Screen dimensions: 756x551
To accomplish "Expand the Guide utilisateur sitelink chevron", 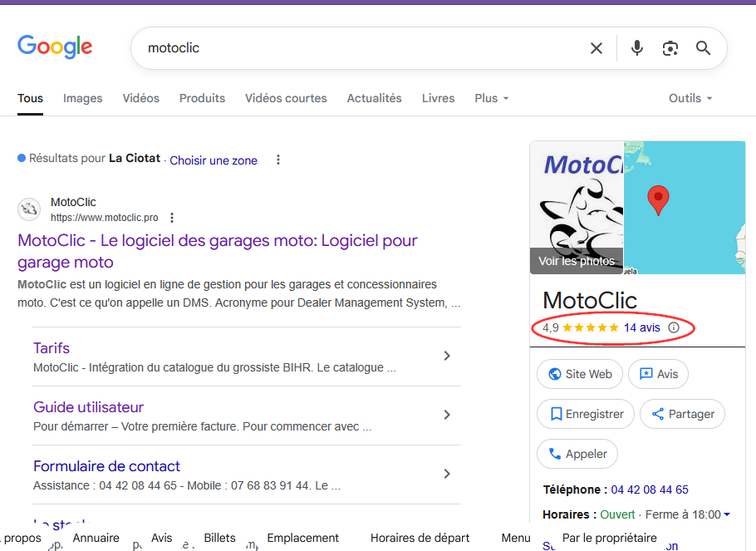I will 447,415.
